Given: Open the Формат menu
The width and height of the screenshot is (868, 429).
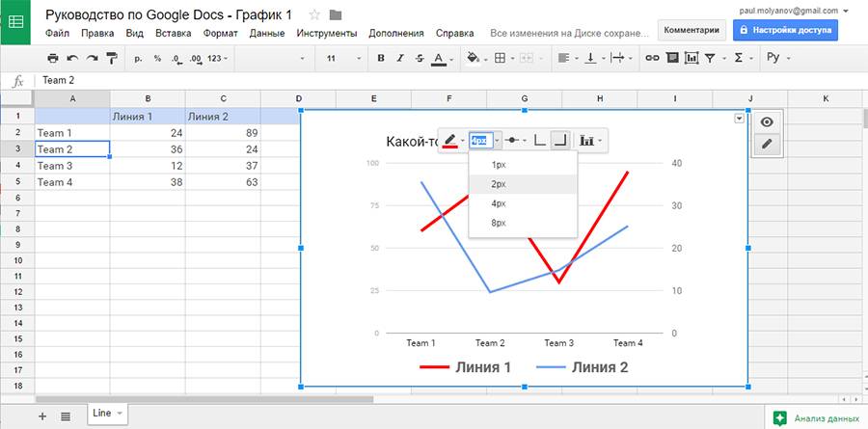Looking at the screenshot, I should [220, 33].
